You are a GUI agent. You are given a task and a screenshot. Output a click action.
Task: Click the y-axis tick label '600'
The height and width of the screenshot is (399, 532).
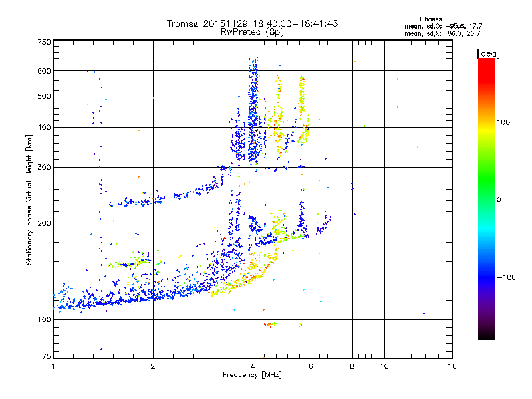click(x=44, y=71)
